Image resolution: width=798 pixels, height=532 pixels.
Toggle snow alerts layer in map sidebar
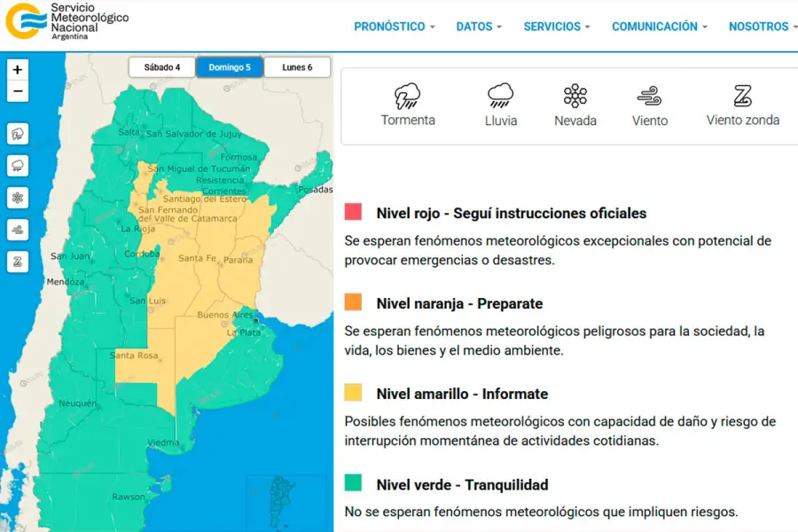(x=18, y=198)
